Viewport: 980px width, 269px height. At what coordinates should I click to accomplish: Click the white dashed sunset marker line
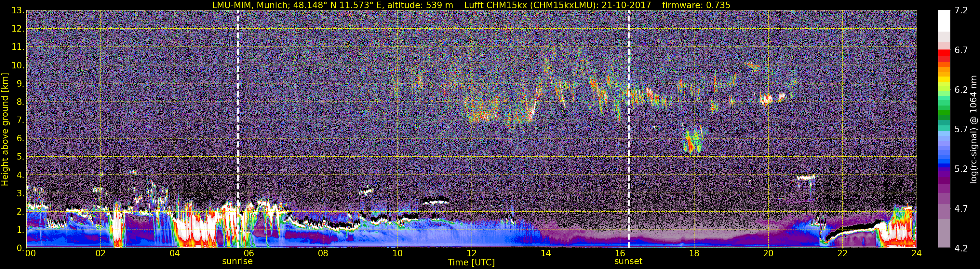pyautogui.click(x=628, y=129)
